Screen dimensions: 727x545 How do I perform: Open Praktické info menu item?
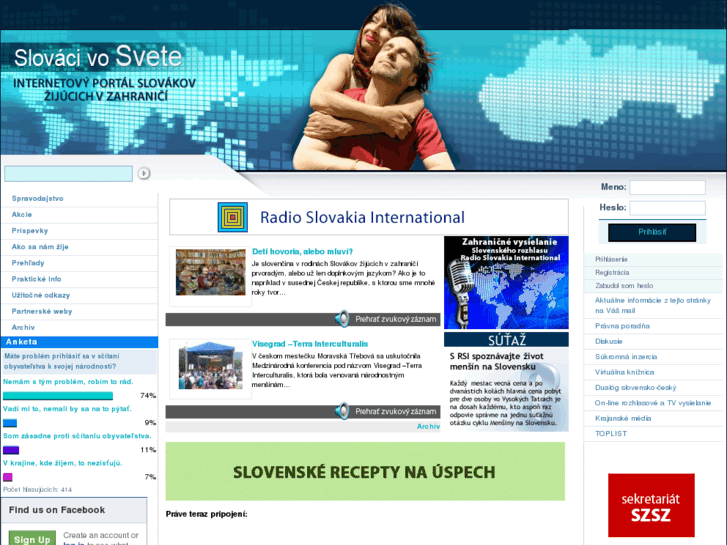36,279
